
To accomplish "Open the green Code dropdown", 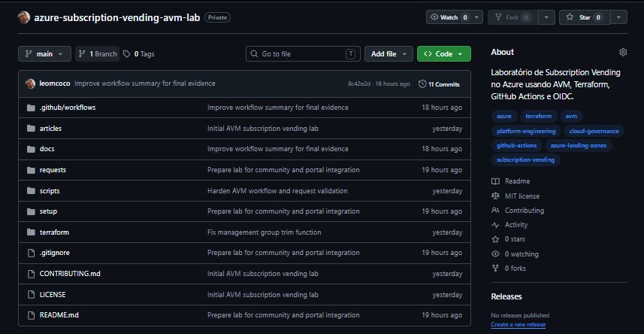I will click(444, 54).
